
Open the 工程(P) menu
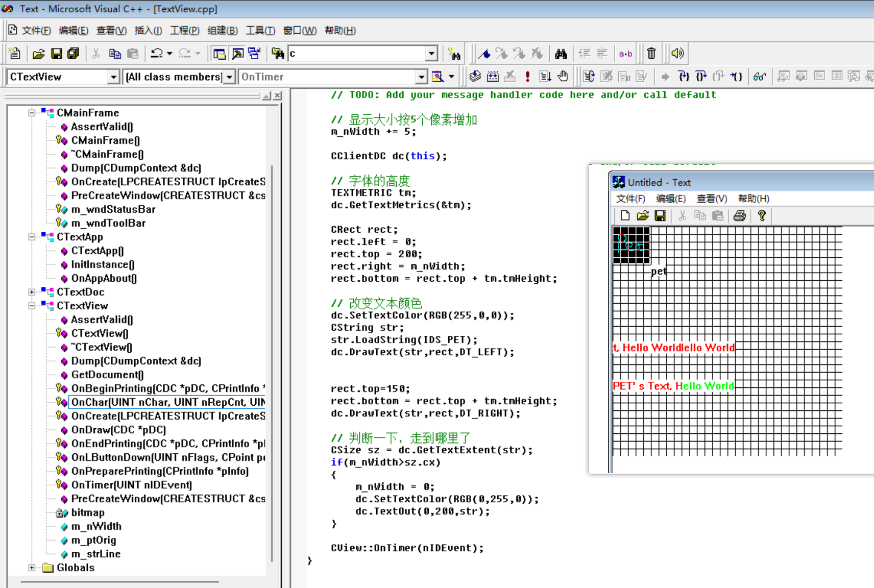(x=185, y=31)
